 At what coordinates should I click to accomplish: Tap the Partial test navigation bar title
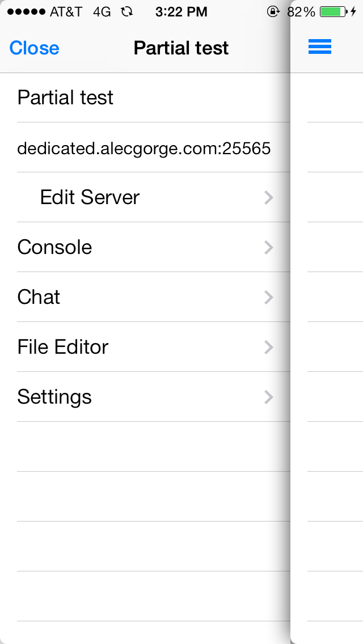(x=181, y=48)
